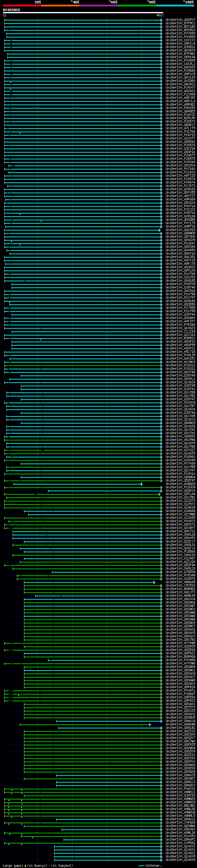The image size is (197, 868).
Task: Click the green alignment bar for UniRef100_P19312
Action: coord(83,365)
